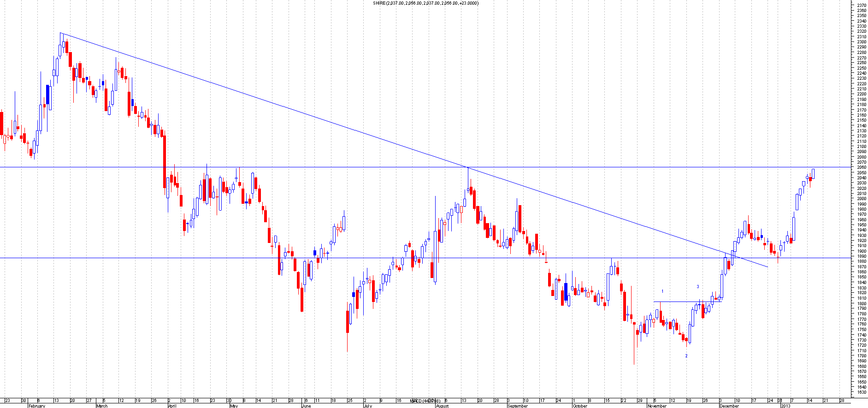Click the August month label on time axis

pyautogui.click(x=442, y=406)
